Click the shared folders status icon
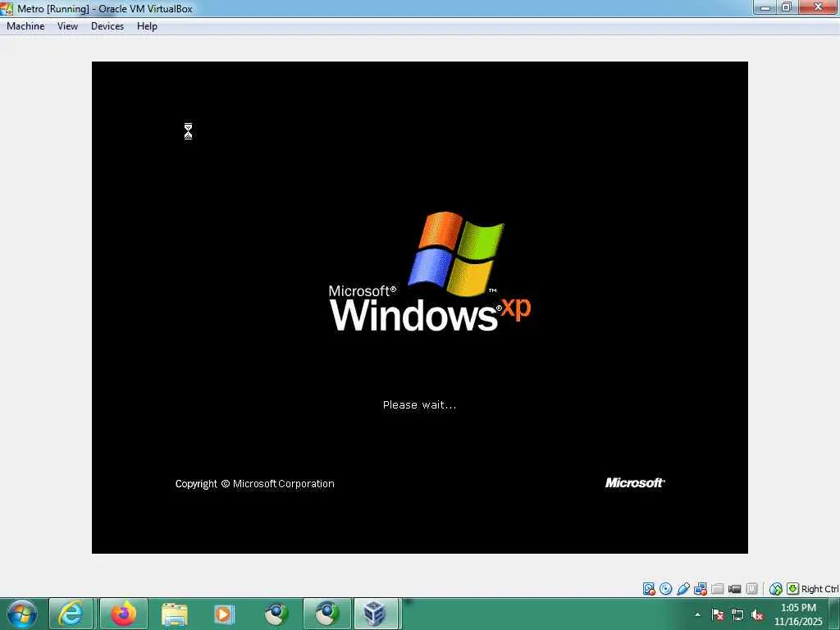The image size is (840, 630). tap(717, 589)
